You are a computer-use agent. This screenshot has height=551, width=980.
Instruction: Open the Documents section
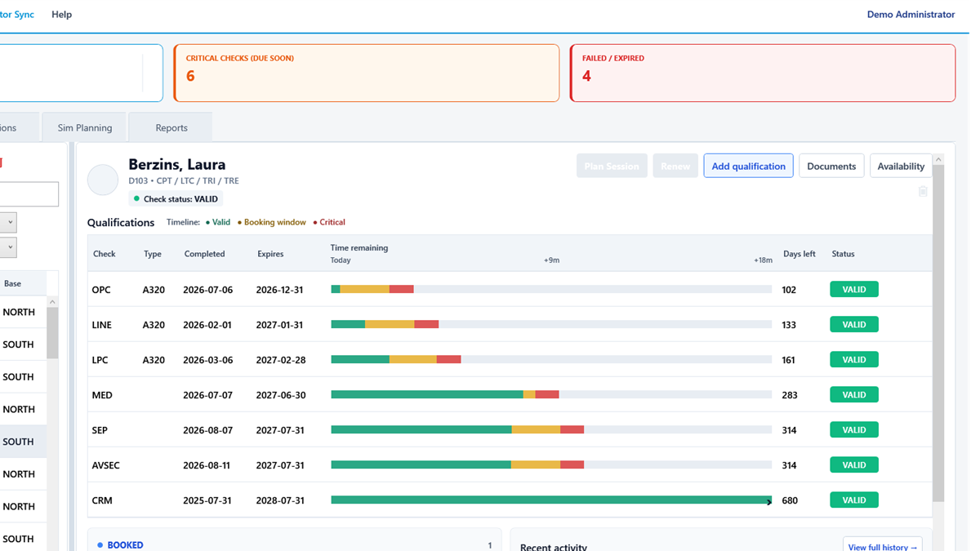coord(831,166)
